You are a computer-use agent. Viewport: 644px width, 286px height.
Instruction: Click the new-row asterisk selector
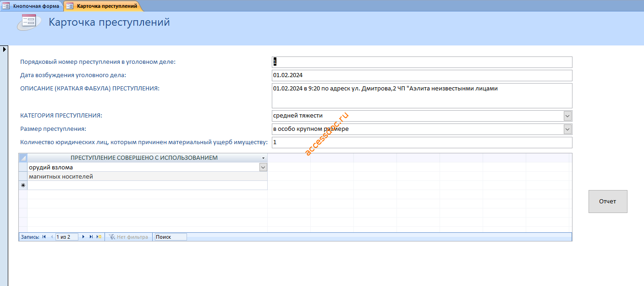23,185
